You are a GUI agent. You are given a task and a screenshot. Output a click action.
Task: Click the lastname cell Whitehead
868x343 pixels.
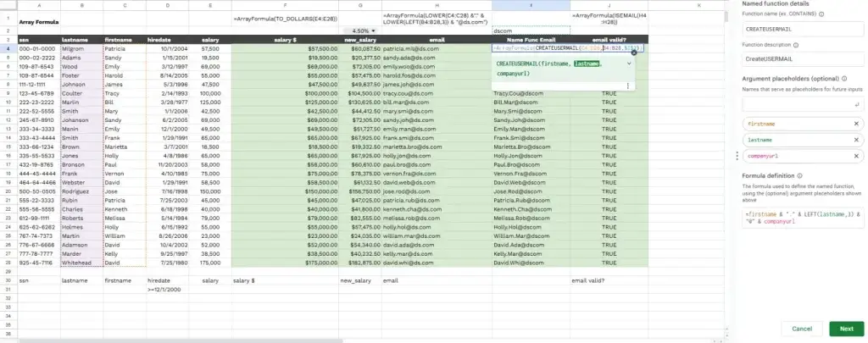(82, 263)
